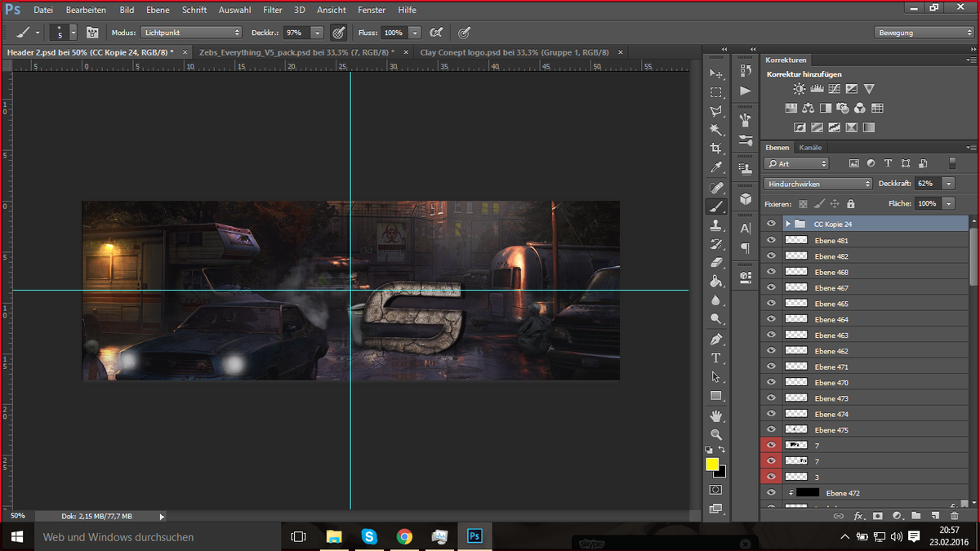Add a Channel Mixer adjustment
Image resolution: width=980 pixels, height=551 pixels.
860,108
